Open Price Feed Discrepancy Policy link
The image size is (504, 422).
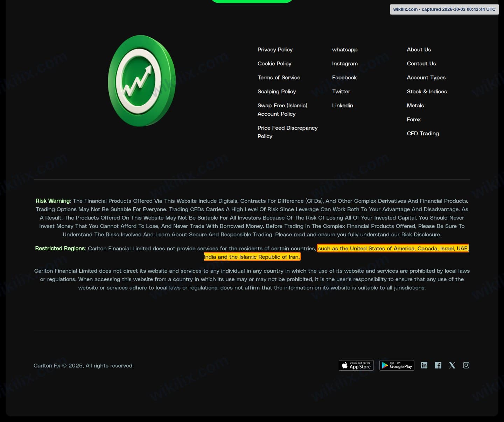click(288, 132)
